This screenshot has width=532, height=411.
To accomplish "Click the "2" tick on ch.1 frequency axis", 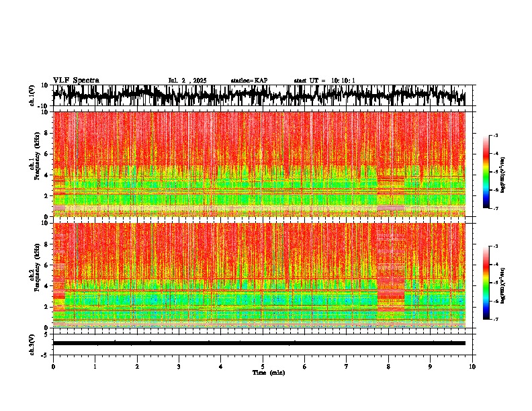I will [47, 195].
